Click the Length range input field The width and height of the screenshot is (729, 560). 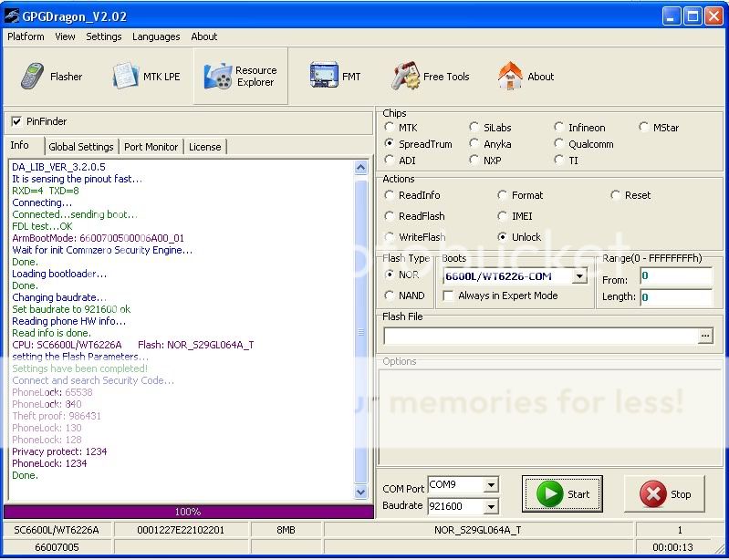click(676, 297)
